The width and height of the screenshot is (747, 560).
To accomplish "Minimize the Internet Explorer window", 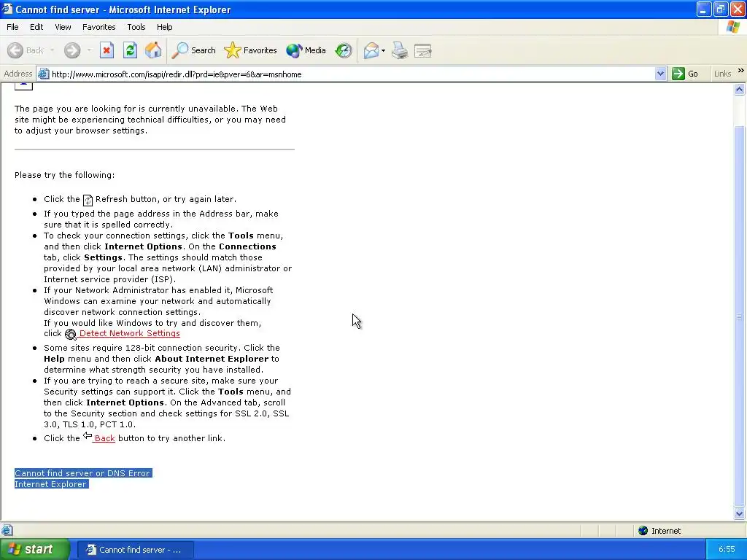I will click(x=704, y=9).
